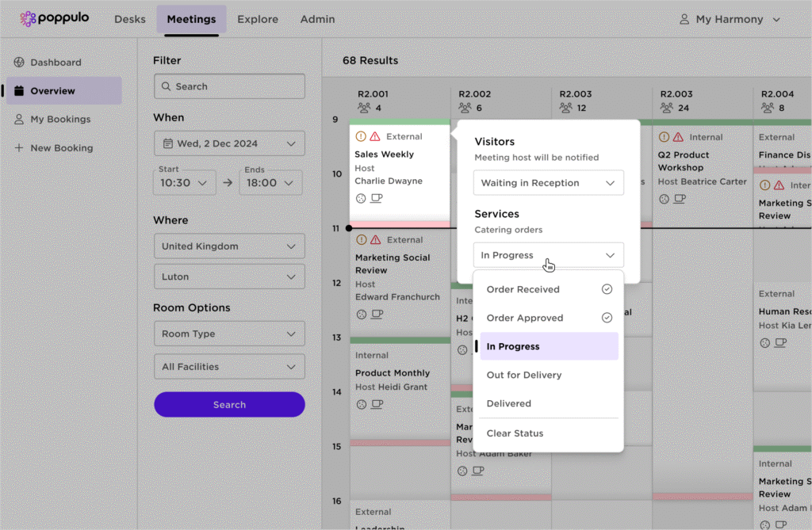
Task: Click the My Bookings person icon
Action: click(19, 120)
